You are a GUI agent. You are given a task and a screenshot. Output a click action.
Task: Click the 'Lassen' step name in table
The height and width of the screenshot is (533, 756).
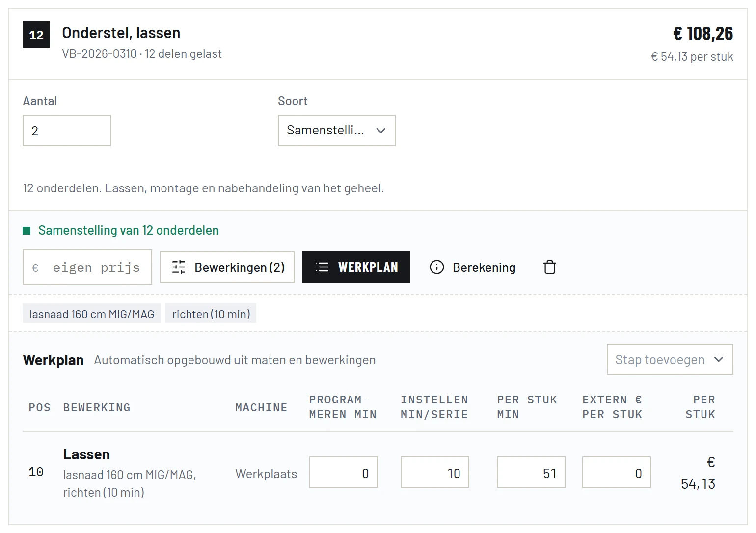86,454
